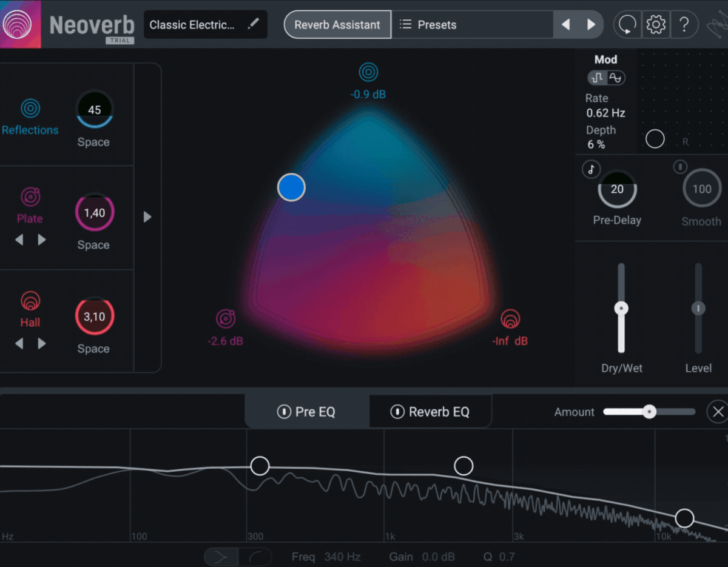Expand the advanced panel arrow

[147, 217]
